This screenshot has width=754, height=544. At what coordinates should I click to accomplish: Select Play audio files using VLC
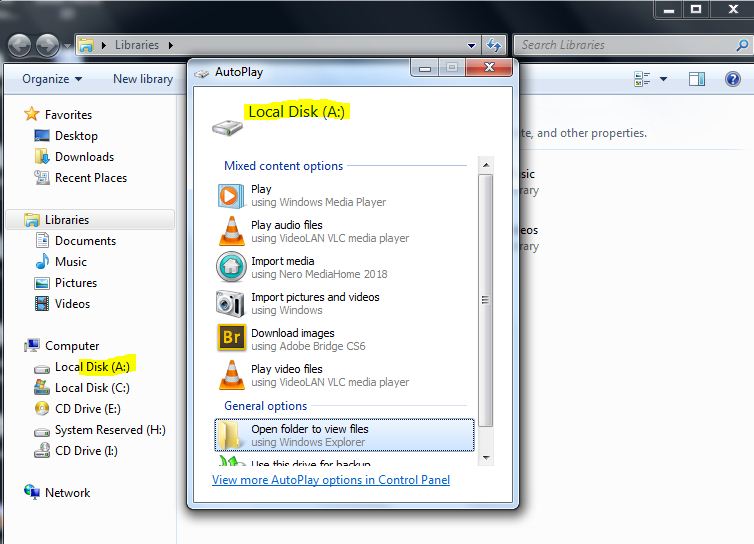(x=344, y=231)
